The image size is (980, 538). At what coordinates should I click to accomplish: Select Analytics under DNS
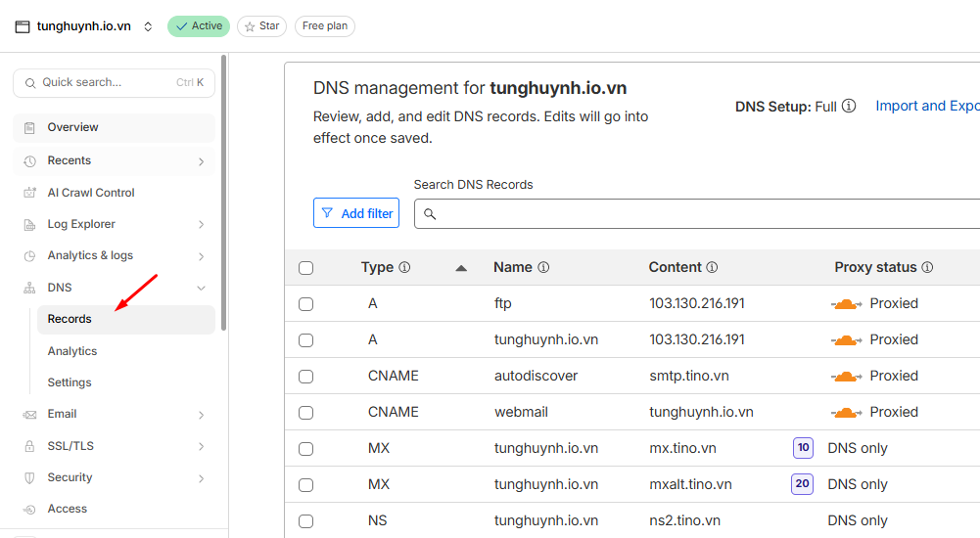coord(71,351)
